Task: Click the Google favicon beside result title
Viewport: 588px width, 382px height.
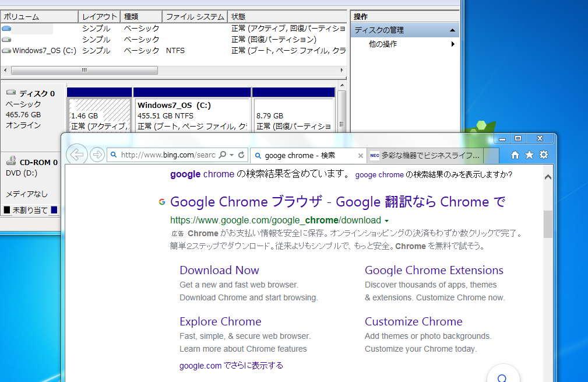Action: coord(162,202)
